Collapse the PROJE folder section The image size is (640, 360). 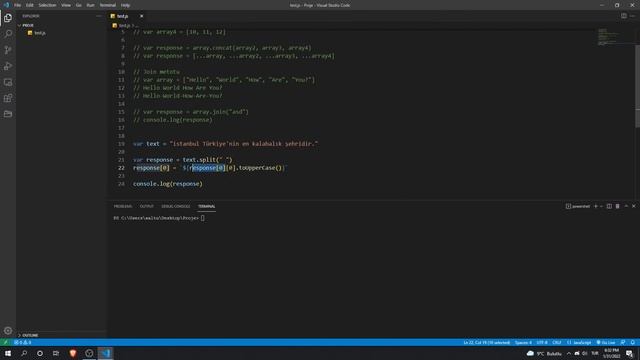[27, 25]
